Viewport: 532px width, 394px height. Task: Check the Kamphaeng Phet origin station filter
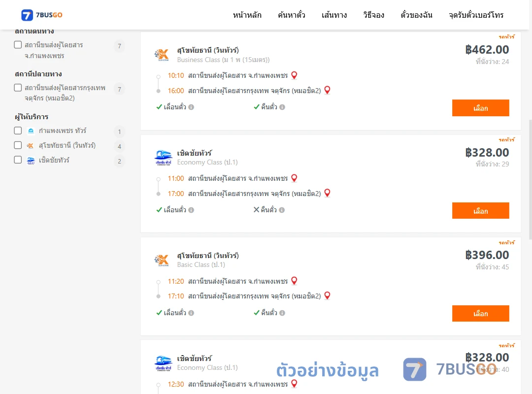18,45
